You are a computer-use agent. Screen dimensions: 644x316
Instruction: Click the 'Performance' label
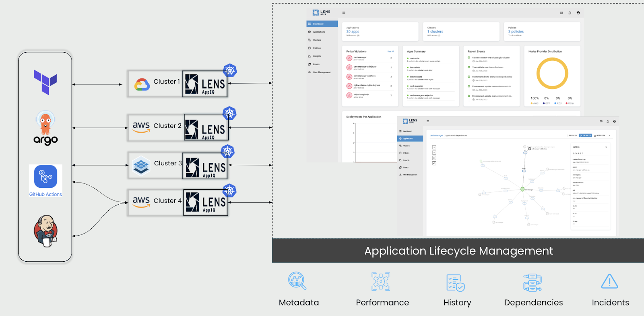tap(382, 303)
